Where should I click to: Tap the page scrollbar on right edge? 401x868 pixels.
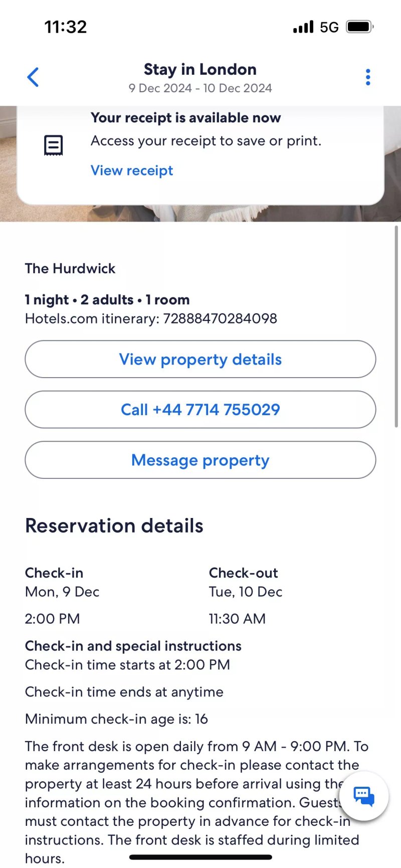click(396, 326)
